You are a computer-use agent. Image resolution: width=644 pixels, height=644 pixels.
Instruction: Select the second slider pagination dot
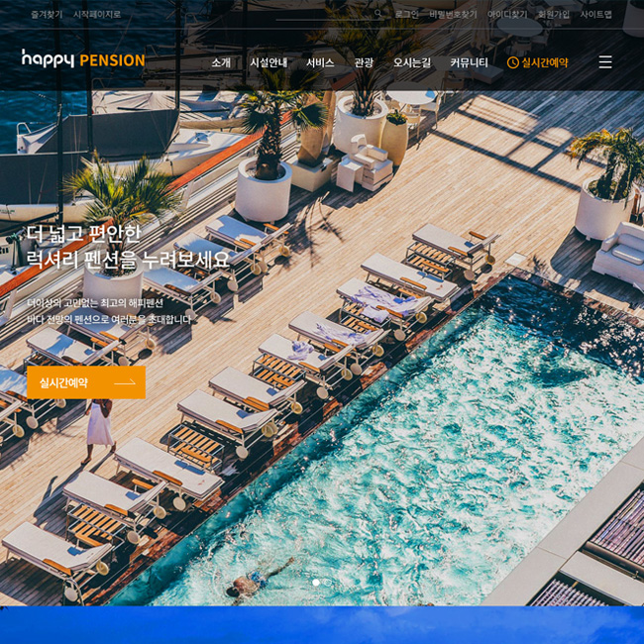pos(327,582)
